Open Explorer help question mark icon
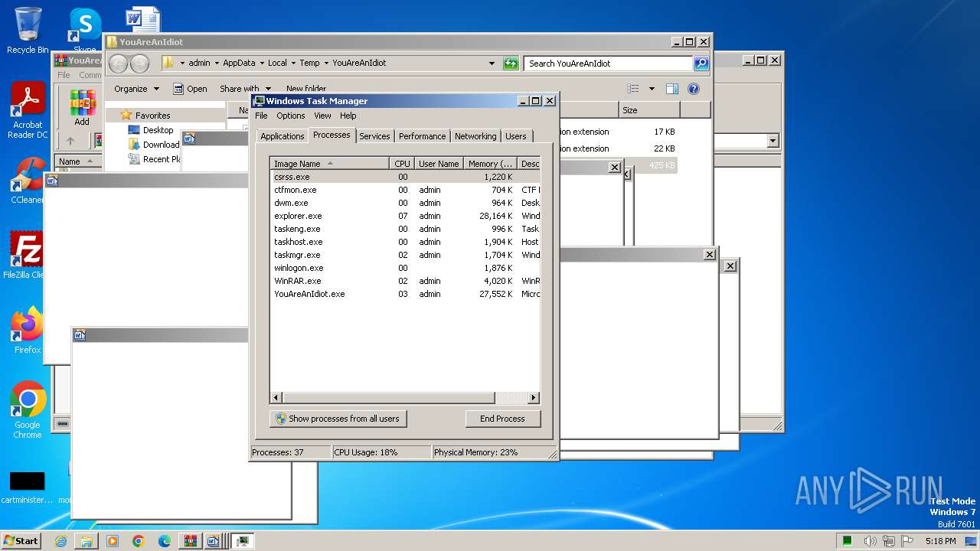The width and height of the screenshot is (980, 551). pos(694,89)
